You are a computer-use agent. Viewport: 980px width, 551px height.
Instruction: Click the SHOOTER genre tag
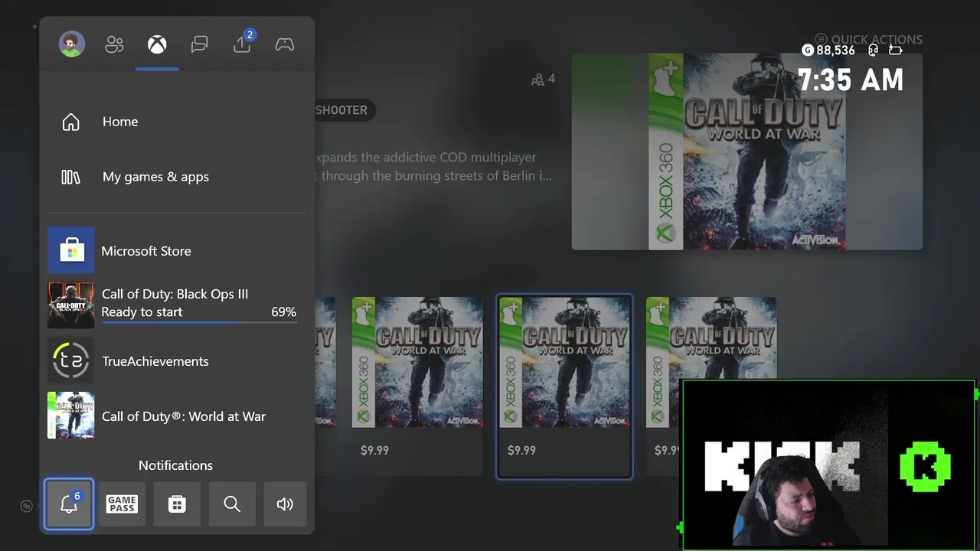tap(341, 110)
